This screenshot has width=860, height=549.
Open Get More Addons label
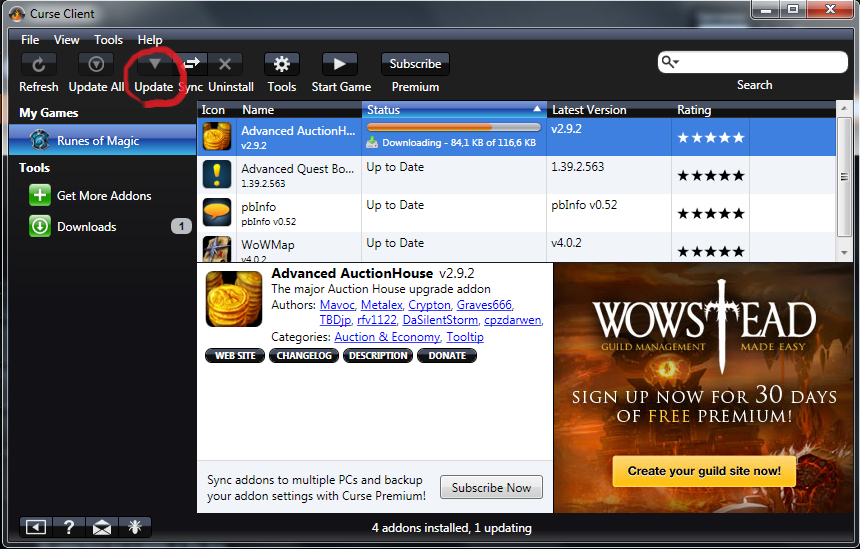click(104, 196)
